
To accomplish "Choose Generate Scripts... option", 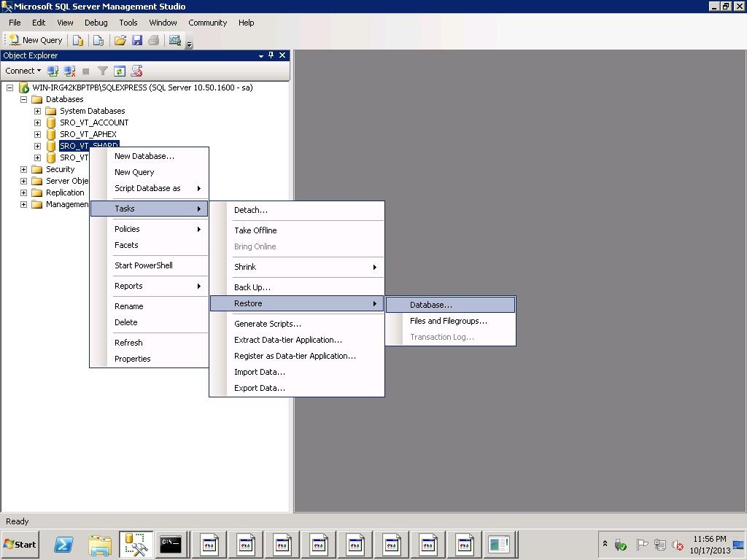I will (x=297, y=324).
